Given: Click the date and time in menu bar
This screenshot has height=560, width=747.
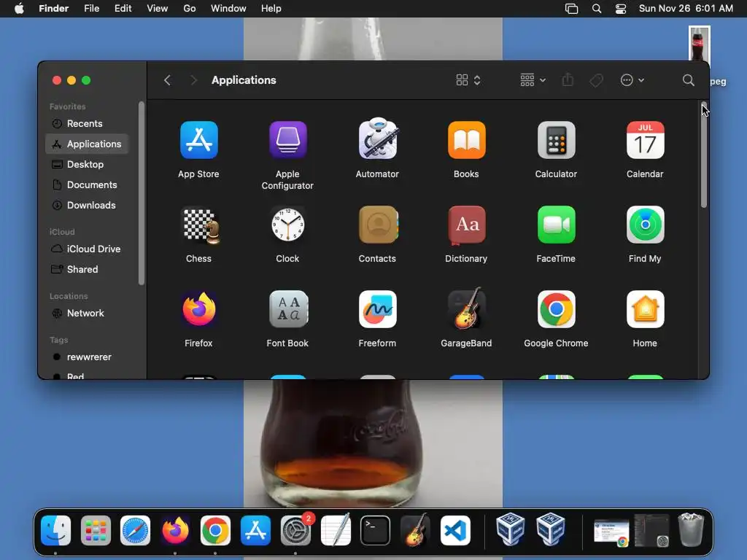Looking at the screenshot, I should [686, 9].
